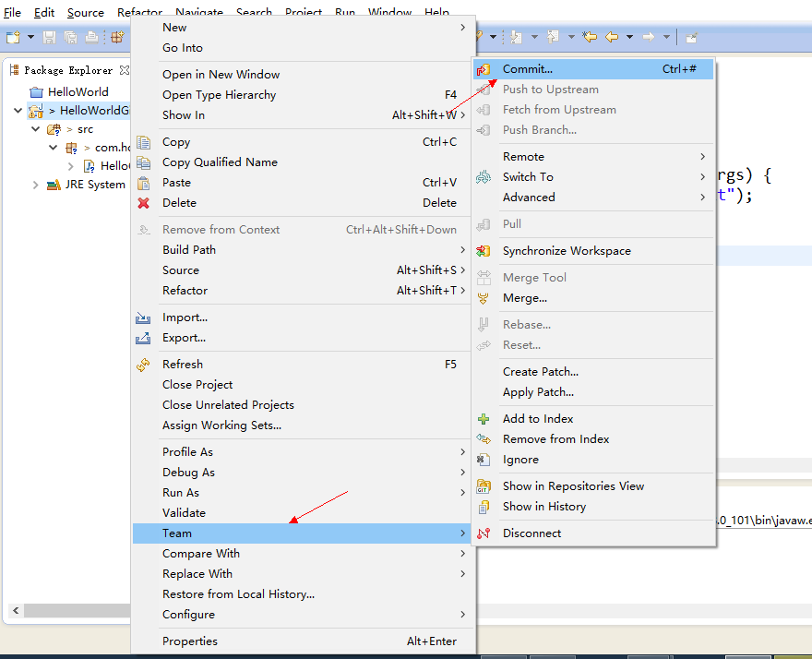Viewport: 812px width, 659px height.
Task: Open the Edit menu
Action: coord(44,12)
